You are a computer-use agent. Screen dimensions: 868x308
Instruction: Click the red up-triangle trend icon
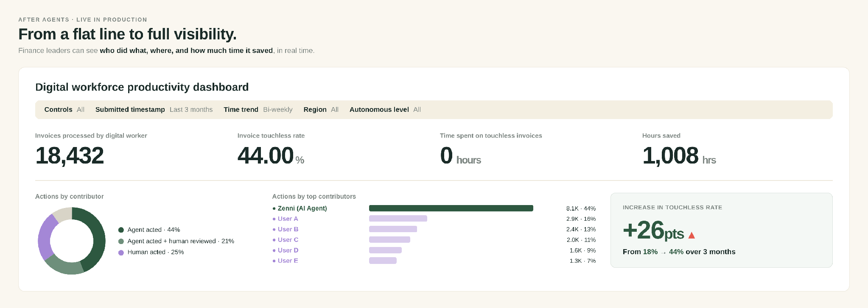pyautogui.click(x=692, y=235)
